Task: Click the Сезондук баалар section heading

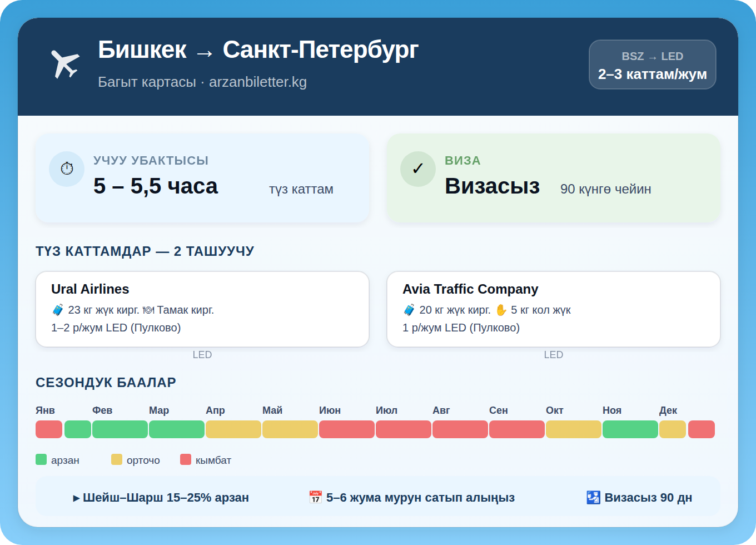Action: pos(106,382)
